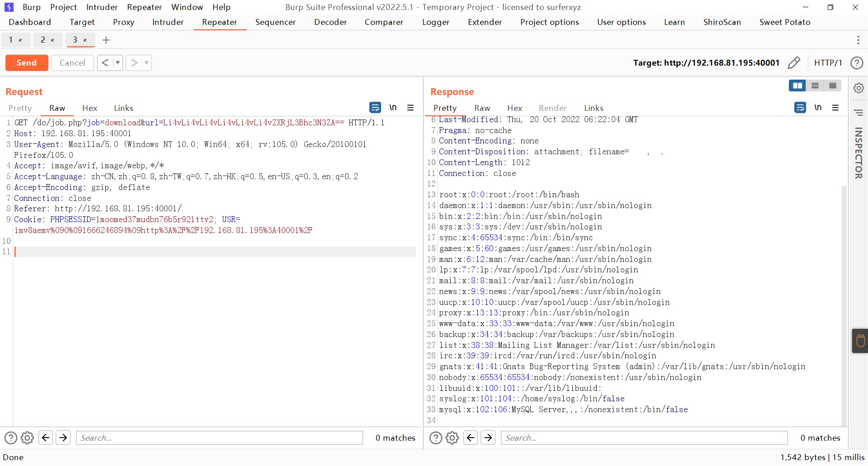
Task: Open the back history dropdown arrow
Action: point(118,63)
